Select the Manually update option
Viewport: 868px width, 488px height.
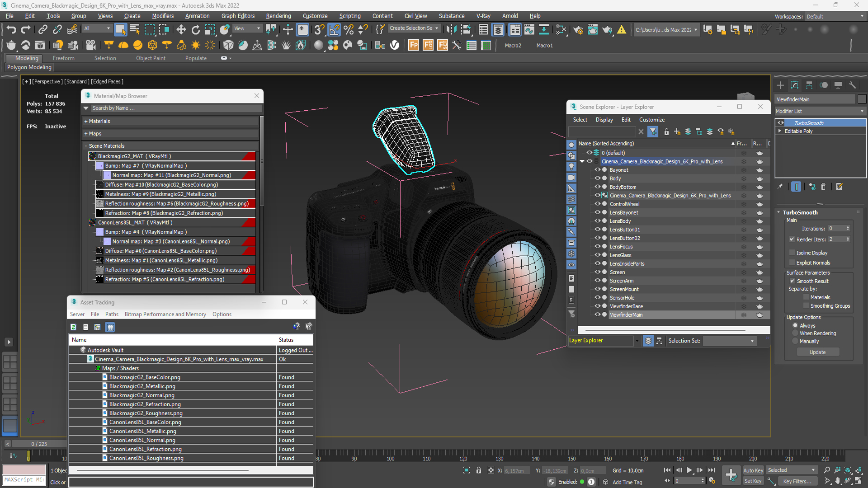tap(795, 342)
